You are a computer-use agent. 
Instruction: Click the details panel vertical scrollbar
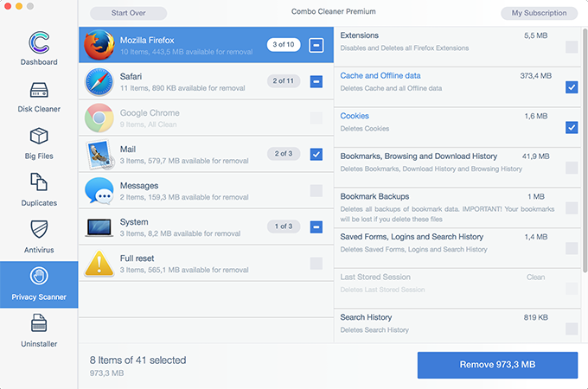[585, 150]
